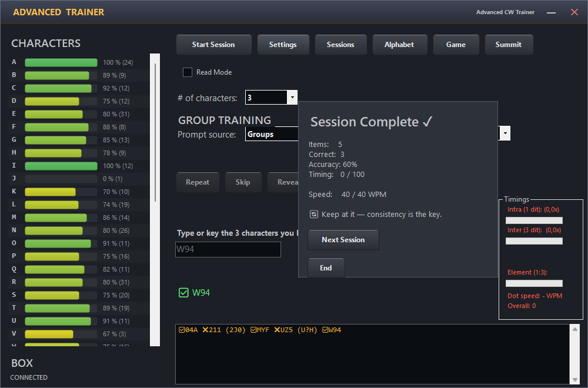Switch to the Alphabet view
The image size is (588, 388).
[x=399, y=45]
